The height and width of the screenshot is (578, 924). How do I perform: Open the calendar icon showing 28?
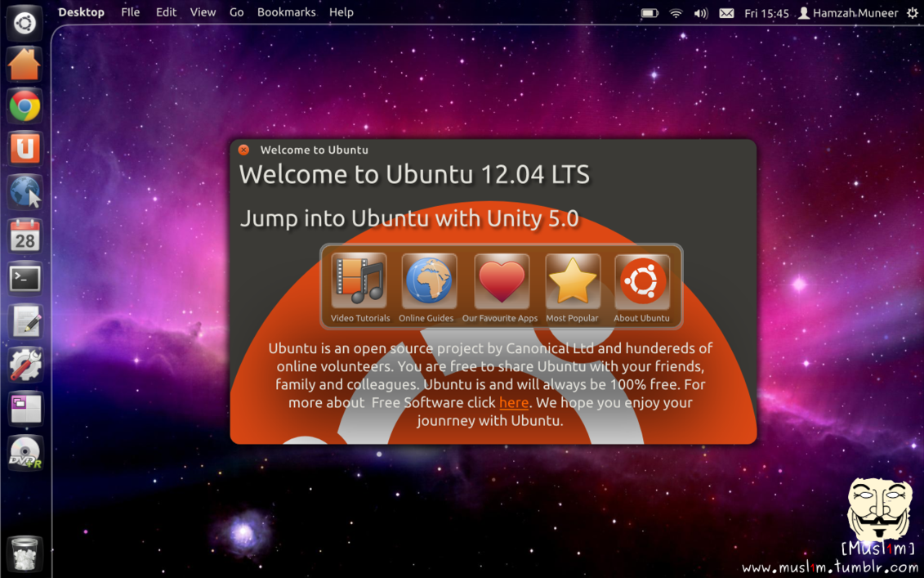(x=25, y=235)
